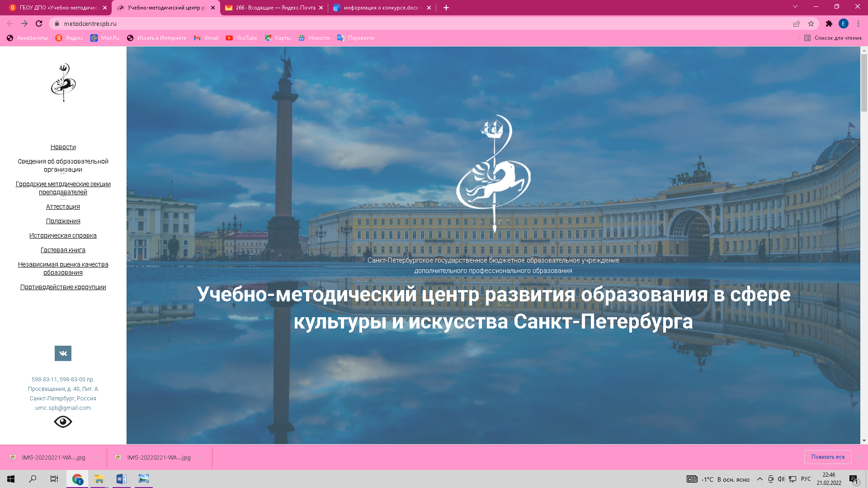868x488 pixels.
Task: Open the Авиабилеты bookmark
Action: click(x=27, y=38)
